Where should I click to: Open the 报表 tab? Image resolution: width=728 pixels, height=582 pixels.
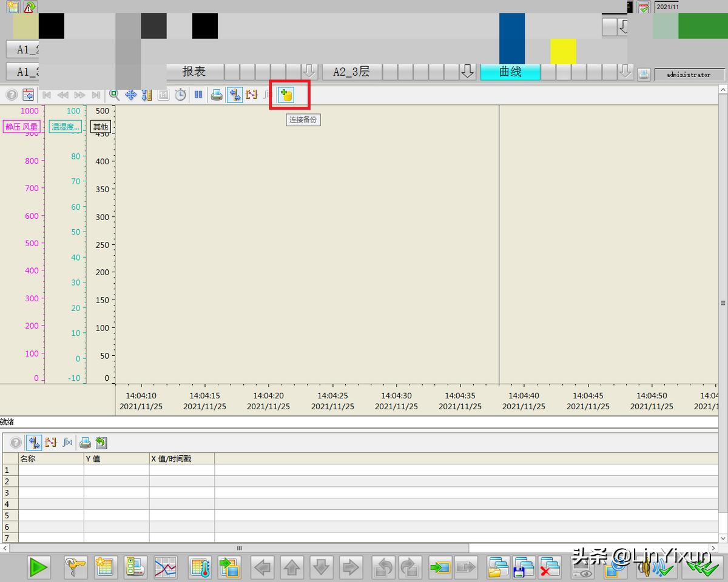(x=194, y=72)
